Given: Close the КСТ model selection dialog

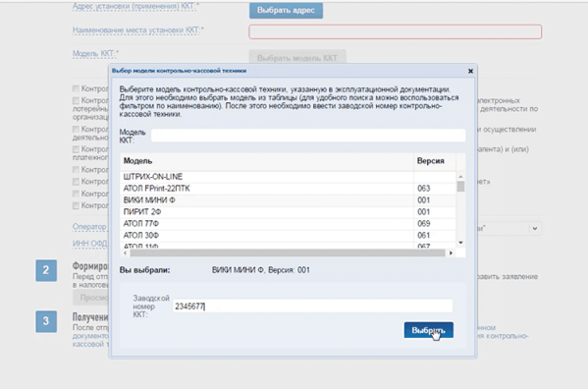Looking at the screenshot, I should tap(470, 71).
